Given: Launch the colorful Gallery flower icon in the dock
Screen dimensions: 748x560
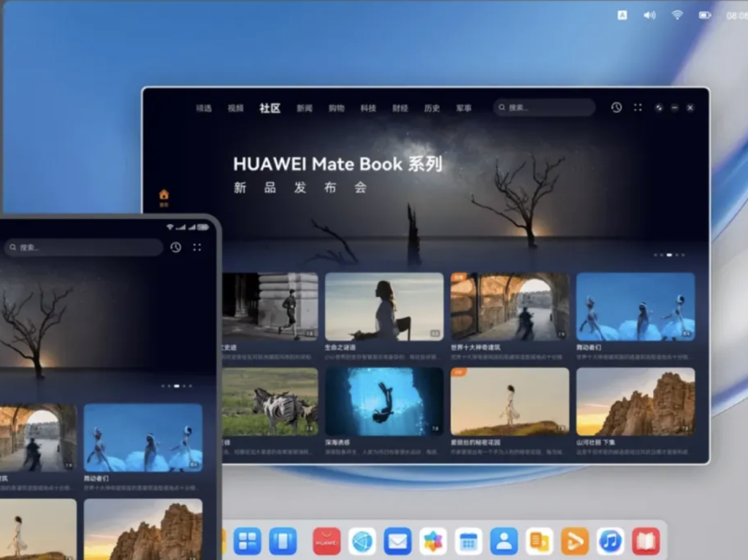Looking at the screenshot, I should point(433,542).
